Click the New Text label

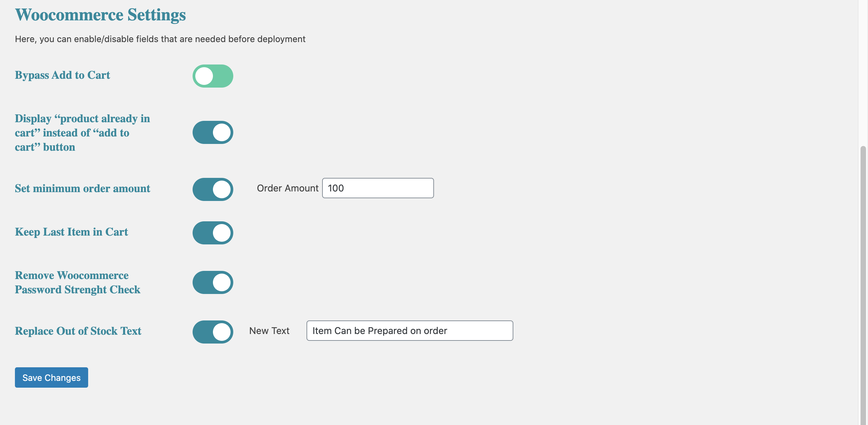(x=269, y=331)
